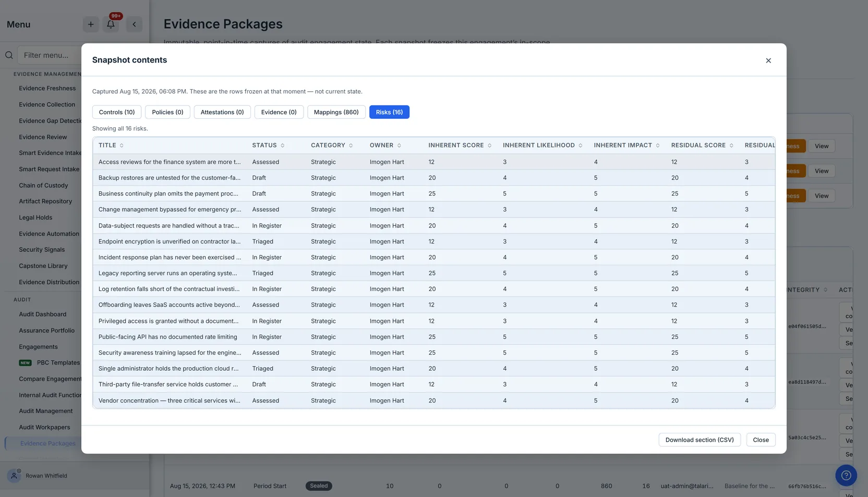This screenshot has width=868, height=497.
Task: Open Evidence Review menu item
Action: (x=43, y=137)
